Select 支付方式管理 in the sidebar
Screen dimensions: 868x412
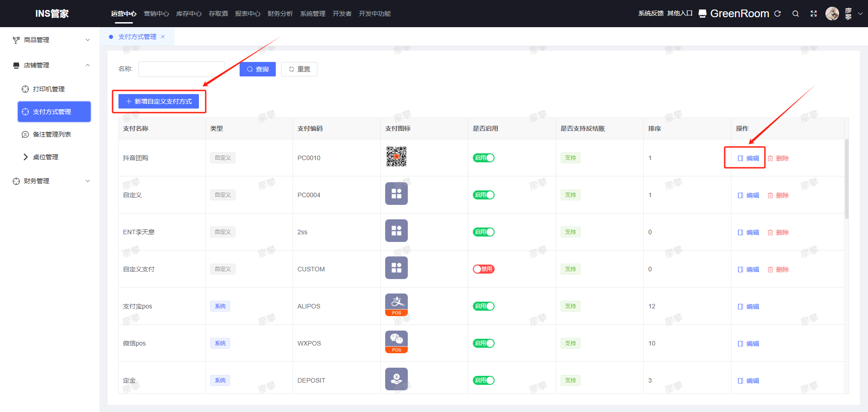54,112
